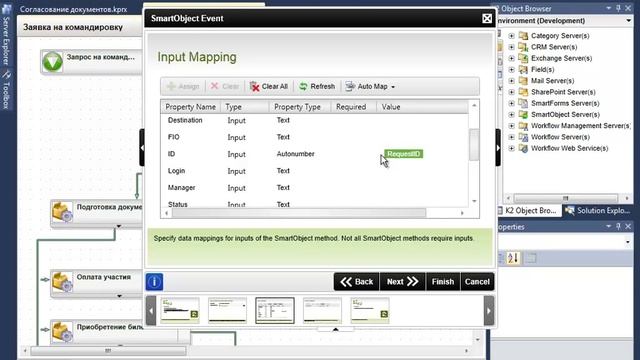Viewport: 640px width, 360px height.
Task: Click the right black side handle of wizard
Action: 498,148
